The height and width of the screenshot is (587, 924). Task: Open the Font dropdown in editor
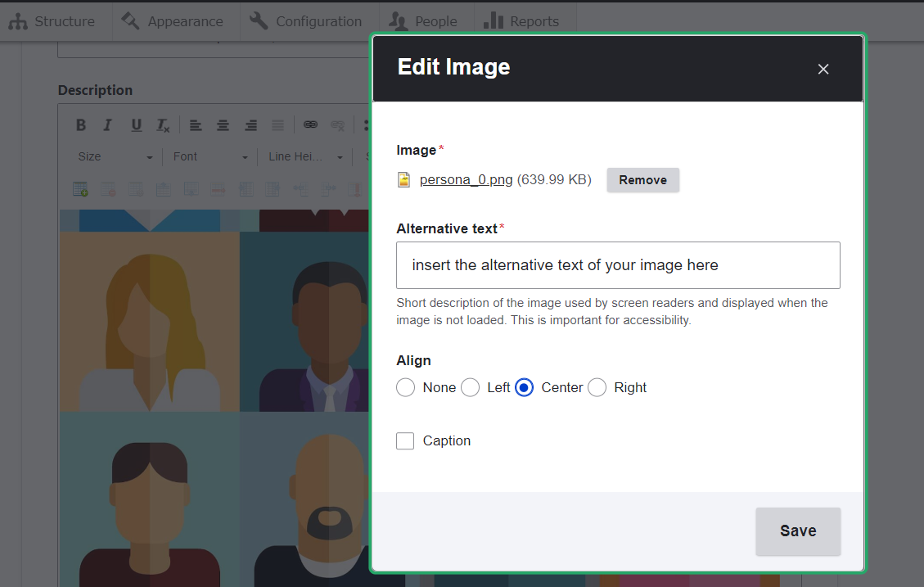pyautogui.click(x=210, y=156)
